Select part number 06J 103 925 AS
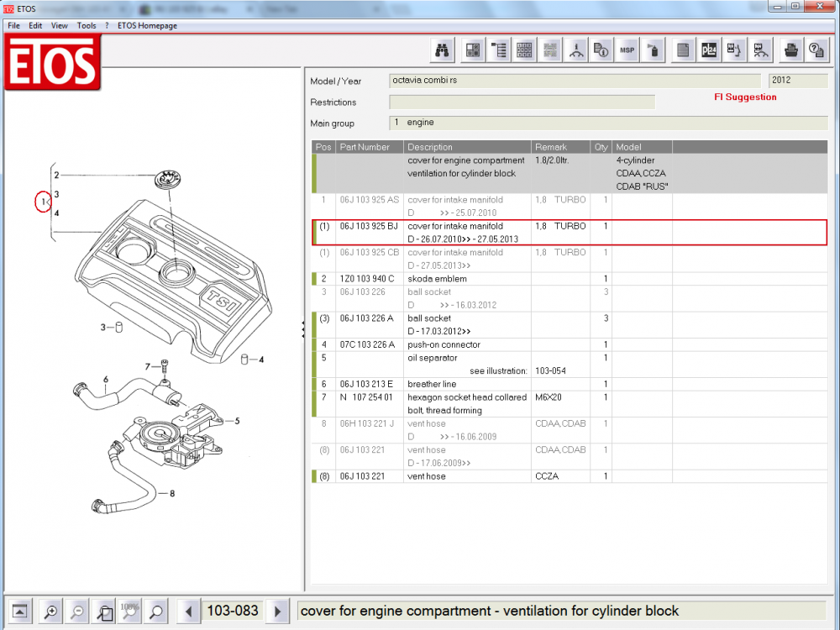Image resolution: width=840 pixels, height=630 pixels. click(x=369, y=200)
